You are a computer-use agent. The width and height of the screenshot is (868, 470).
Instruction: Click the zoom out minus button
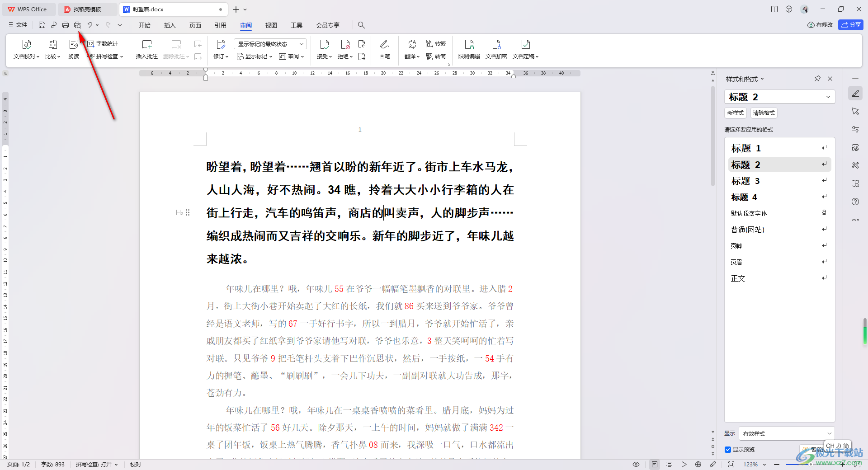[x=777, y=465]
